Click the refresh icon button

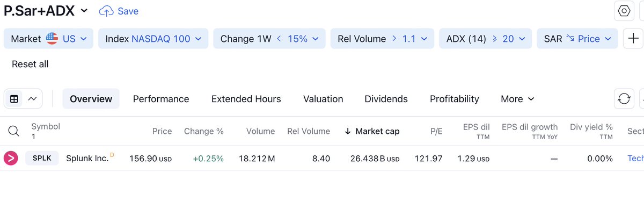(624, 99)
